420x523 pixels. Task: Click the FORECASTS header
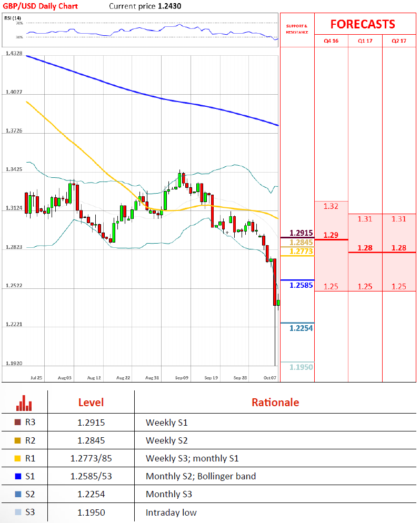363,24
